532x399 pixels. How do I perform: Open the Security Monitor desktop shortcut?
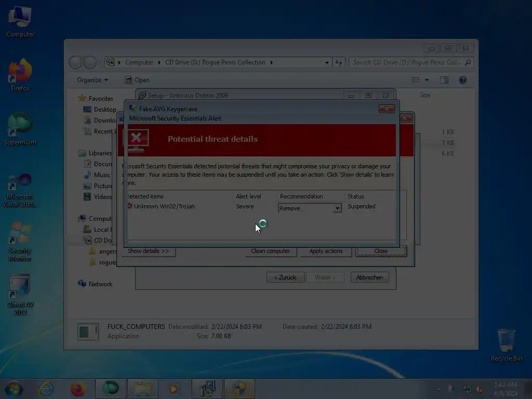pyautogui.click(x=20, y=242)
